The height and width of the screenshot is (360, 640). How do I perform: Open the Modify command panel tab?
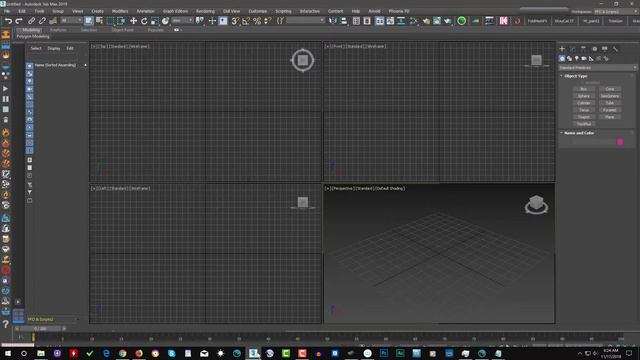[573, 49]
